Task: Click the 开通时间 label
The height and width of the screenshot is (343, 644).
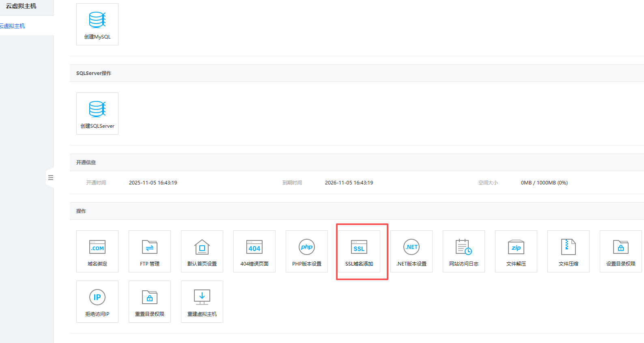Action: click(x=96, y=183)
